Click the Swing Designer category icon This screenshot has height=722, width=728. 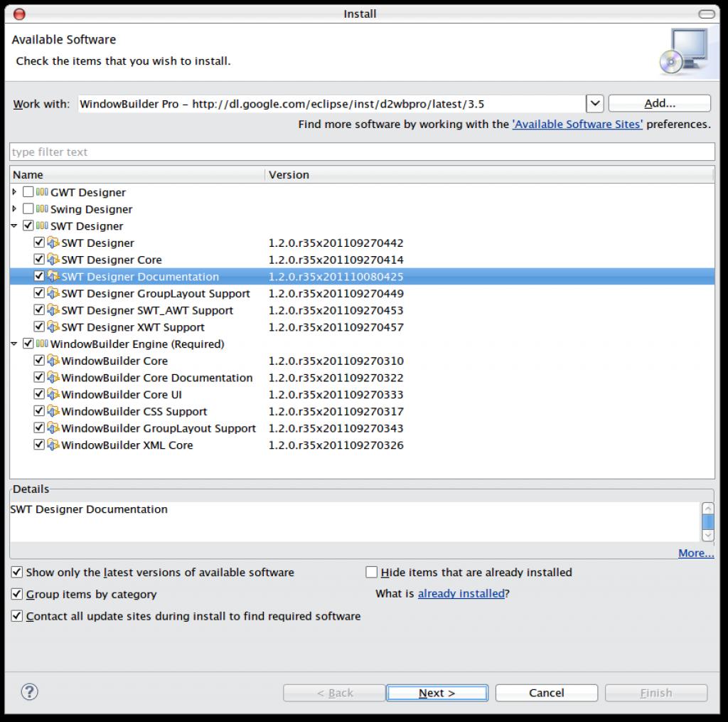(42, 208)
